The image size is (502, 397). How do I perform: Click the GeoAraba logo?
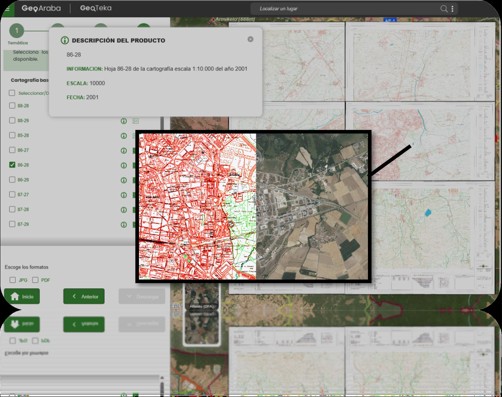pyautogui.click(x=41, y=8)
